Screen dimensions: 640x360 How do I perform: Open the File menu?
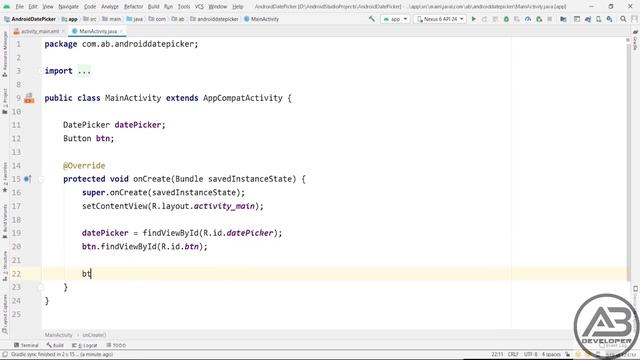tap(20, 7)
